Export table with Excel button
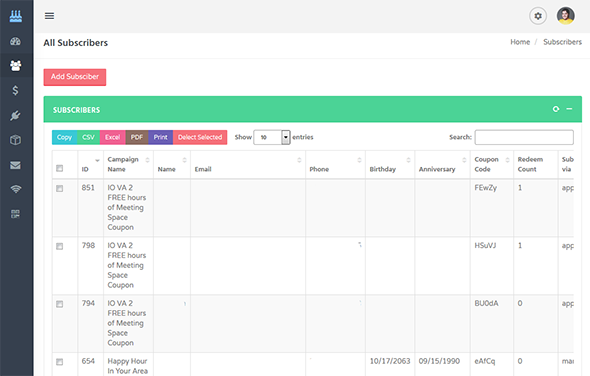The image size is (590, 376). (x=113, y=137)
